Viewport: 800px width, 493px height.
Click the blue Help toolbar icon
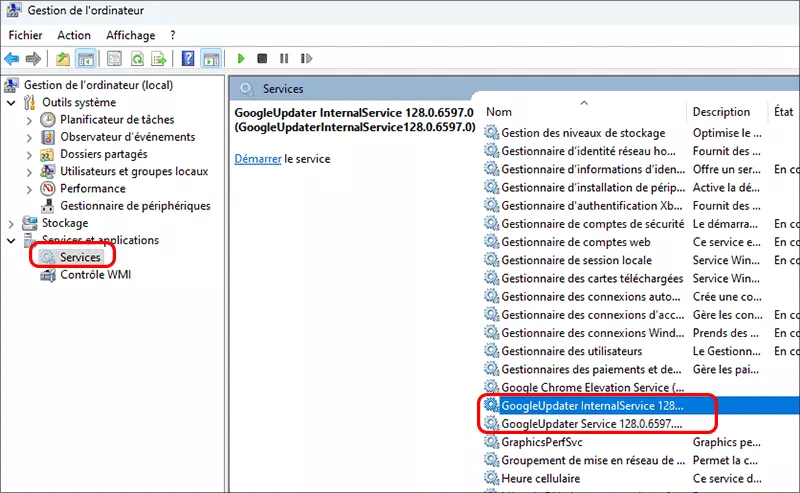(188, 59)
